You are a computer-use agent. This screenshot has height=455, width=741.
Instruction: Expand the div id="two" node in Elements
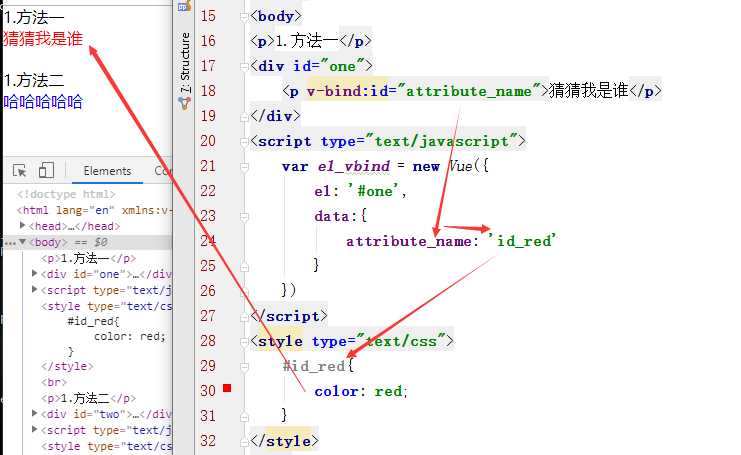34,413
